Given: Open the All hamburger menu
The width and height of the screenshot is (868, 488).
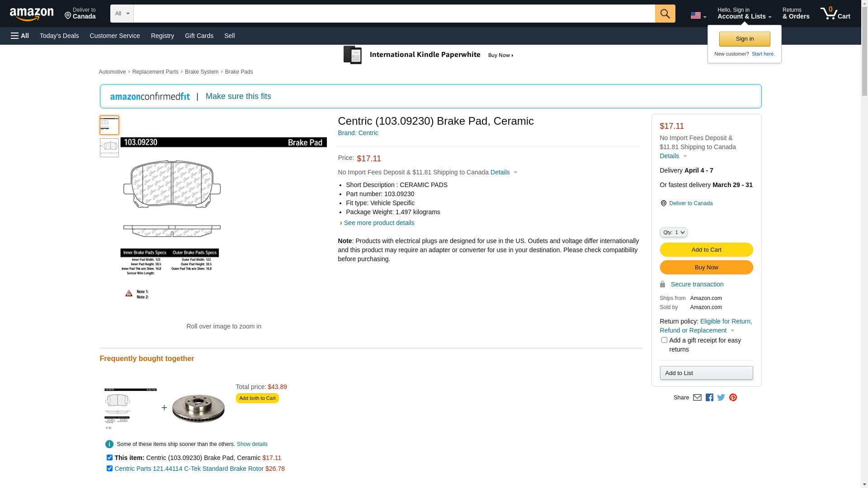Looking at the screenshot, I should (20, 36).
